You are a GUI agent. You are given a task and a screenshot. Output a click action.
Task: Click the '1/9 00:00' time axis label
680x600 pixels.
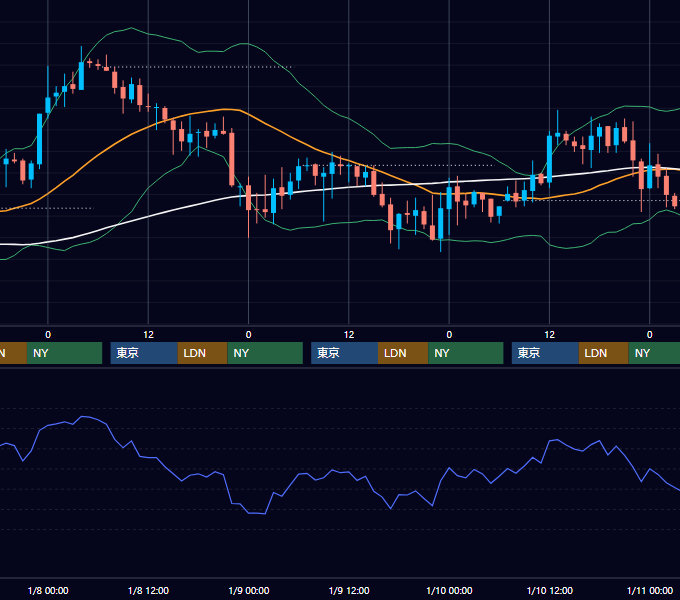(248, 590)
